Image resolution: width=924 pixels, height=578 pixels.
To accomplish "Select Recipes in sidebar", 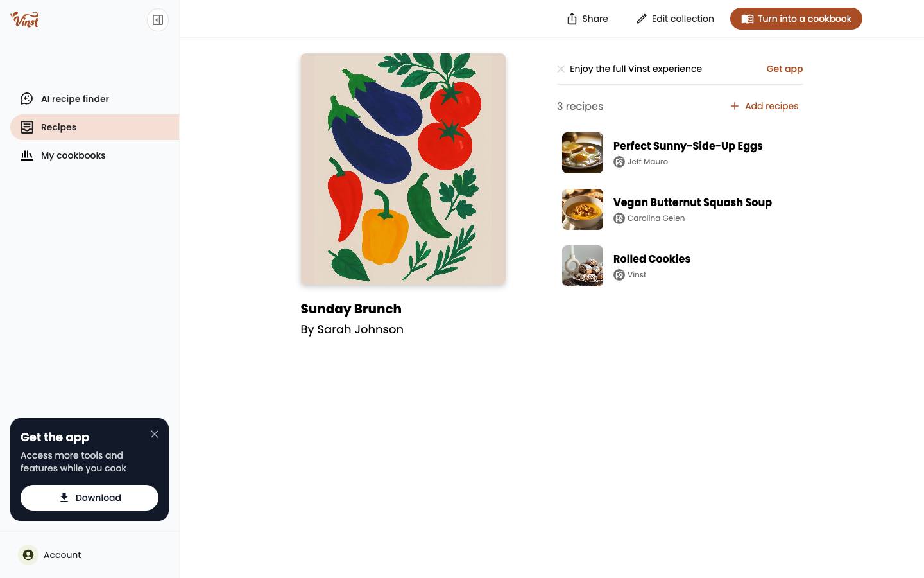I will point(94,127).
